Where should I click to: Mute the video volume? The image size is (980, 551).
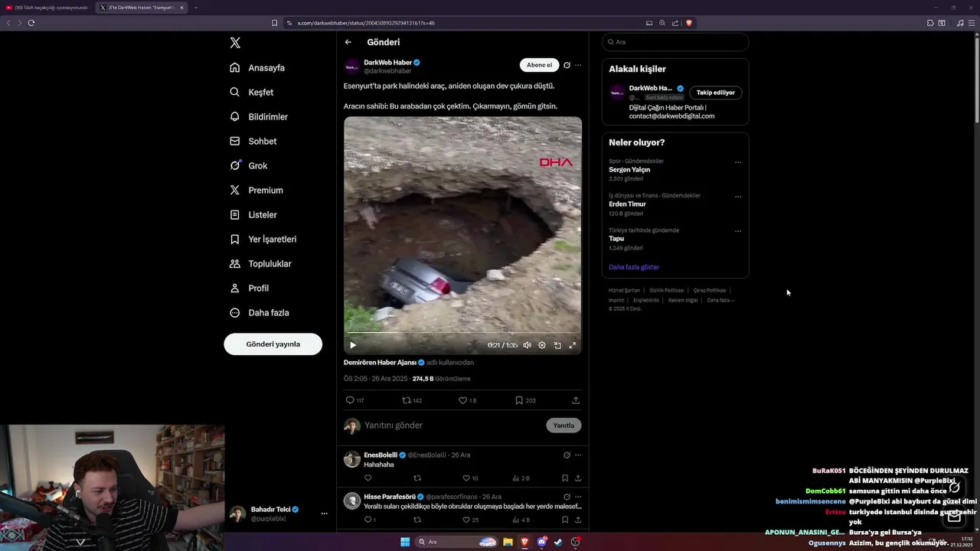point(527,345)
